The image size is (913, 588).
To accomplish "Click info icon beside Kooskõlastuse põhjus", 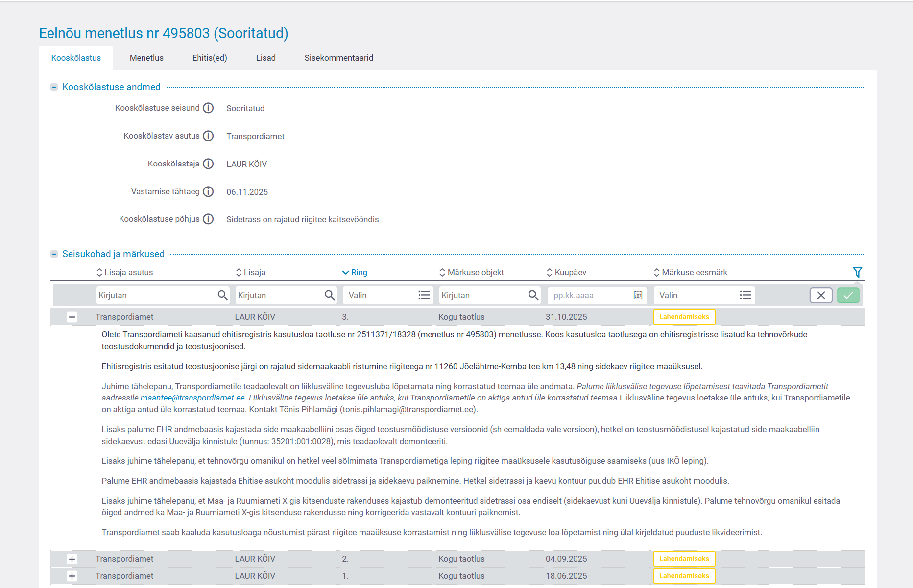I will point(208,219).
